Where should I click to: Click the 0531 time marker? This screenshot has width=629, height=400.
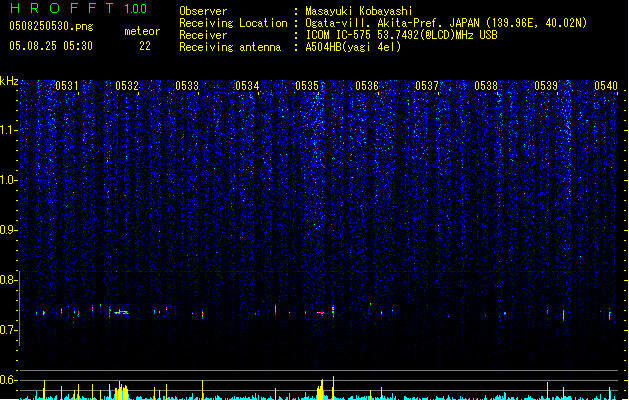67,86
